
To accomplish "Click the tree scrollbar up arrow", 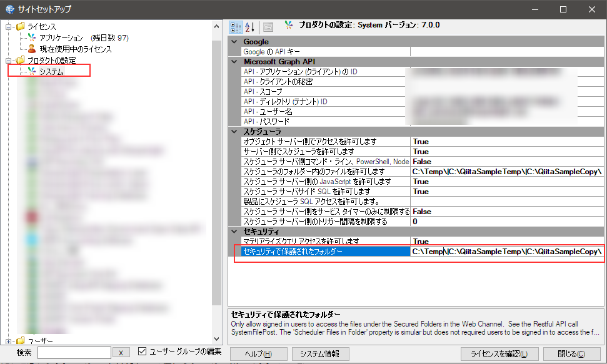I will [216, 26].
